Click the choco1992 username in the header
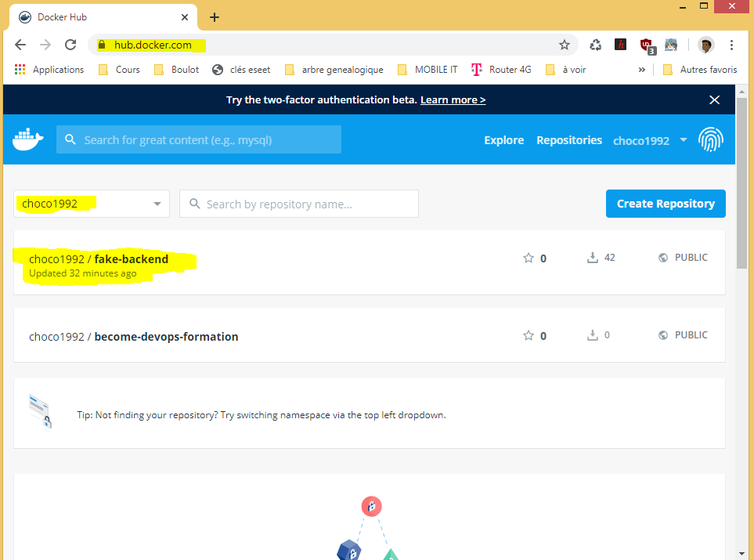The height and width of the screenshot is (560, 754). (641, 140)
